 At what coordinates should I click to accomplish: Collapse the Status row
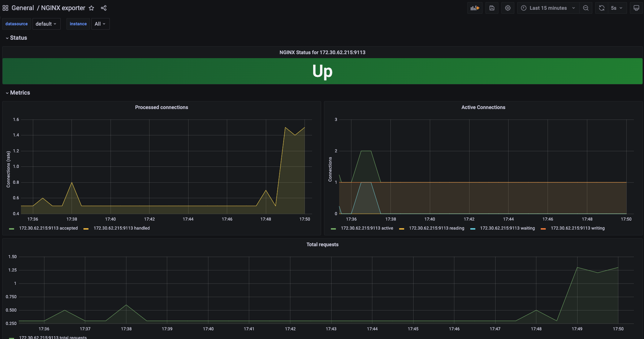pyautogui.click(x=16, y=38)
